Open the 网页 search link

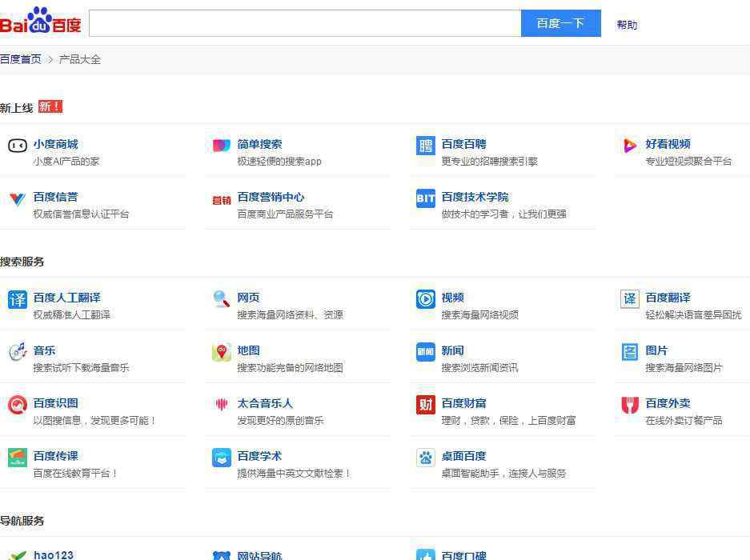[x=249, y=298]
